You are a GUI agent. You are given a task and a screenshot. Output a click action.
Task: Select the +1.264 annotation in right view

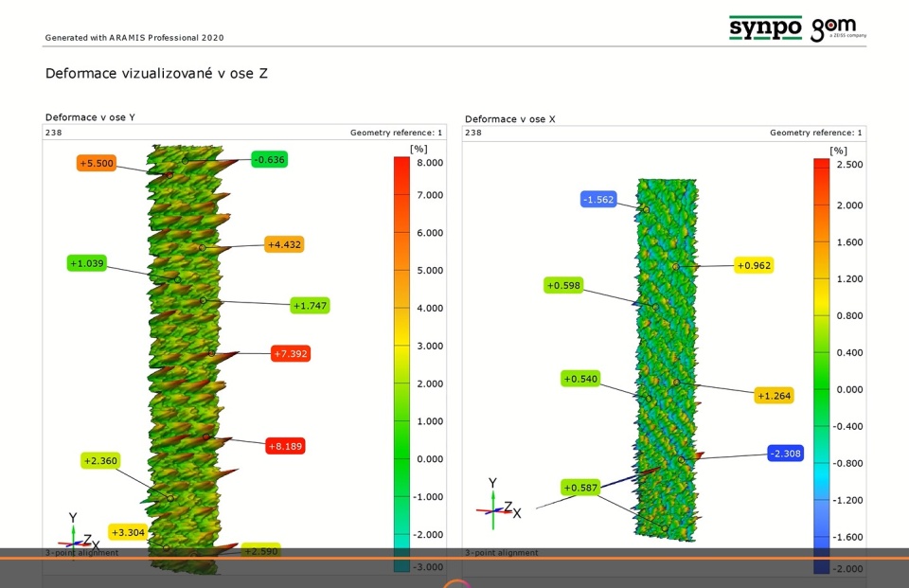click(774, 396)
